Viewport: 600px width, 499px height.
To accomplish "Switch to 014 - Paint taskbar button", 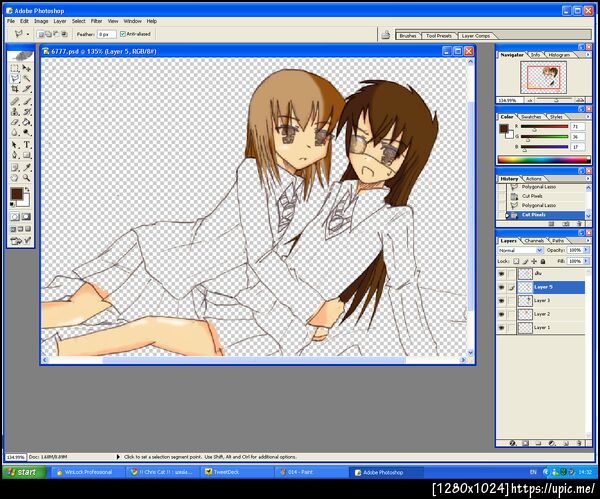I will 311,472.
